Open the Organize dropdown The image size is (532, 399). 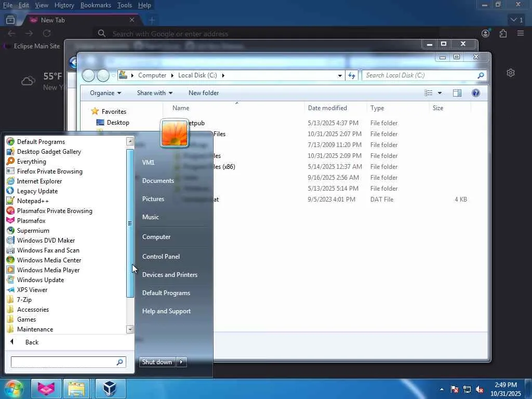(105, 92)
